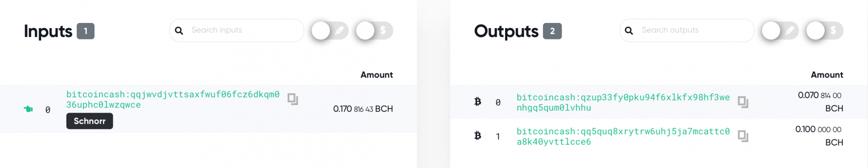The height and width of the screenshot is (168, 868).
Task: Click the Outputs count badge
Action: coord(552,31)
